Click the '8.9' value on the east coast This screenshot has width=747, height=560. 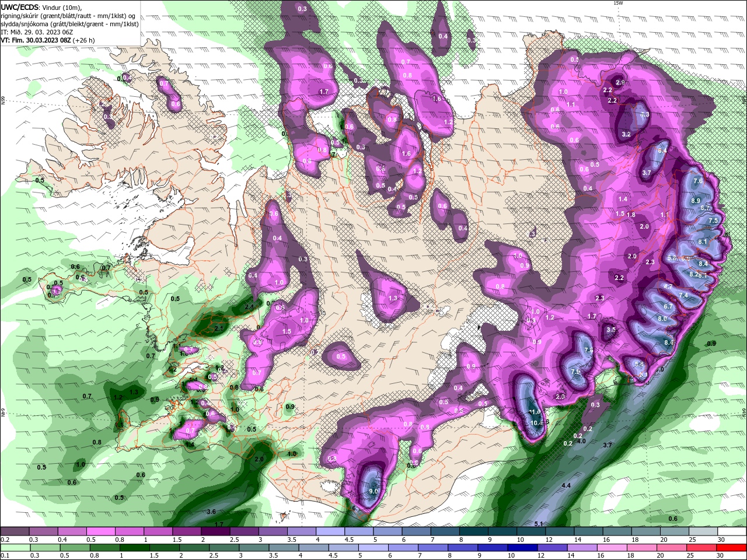695,201
